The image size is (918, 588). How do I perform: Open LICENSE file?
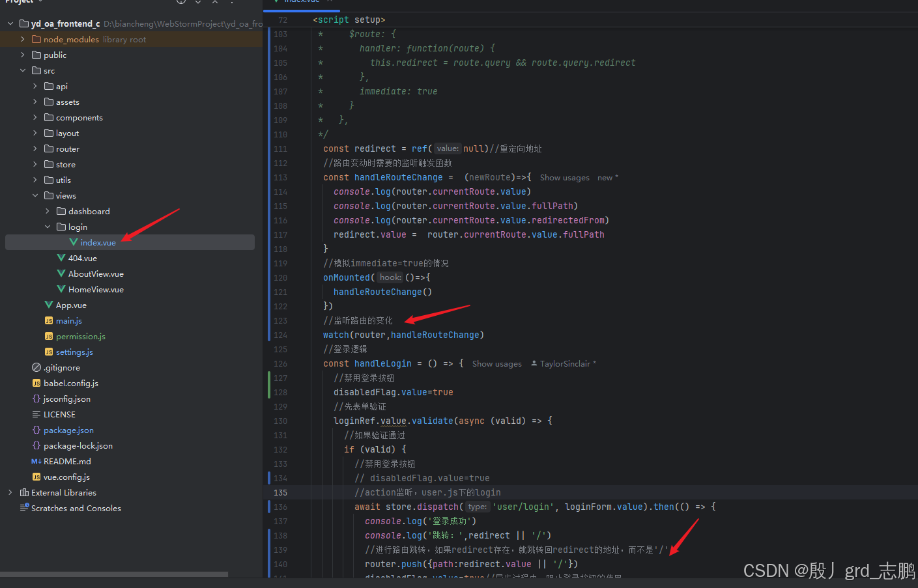59,415
